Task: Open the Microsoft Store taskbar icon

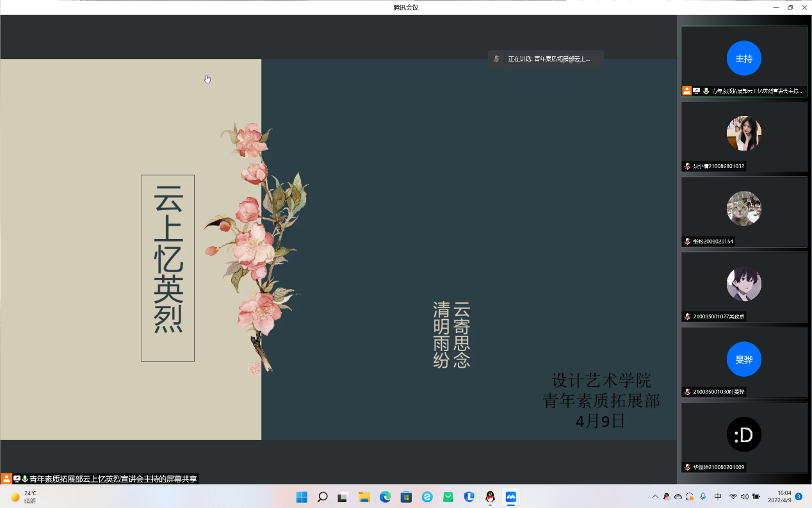Action: click(x=406, y=497)
